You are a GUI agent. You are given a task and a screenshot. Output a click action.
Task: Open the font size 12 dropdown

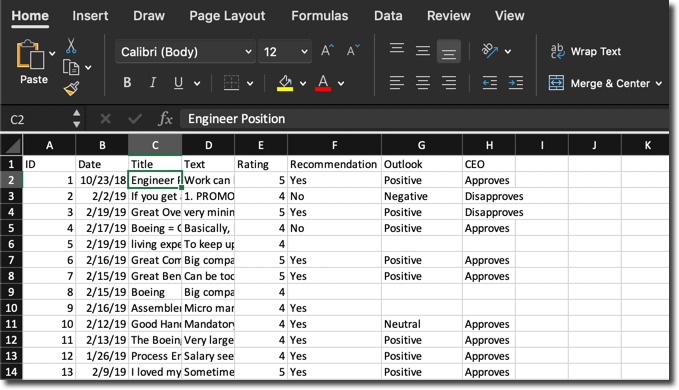tap(285, 52)
